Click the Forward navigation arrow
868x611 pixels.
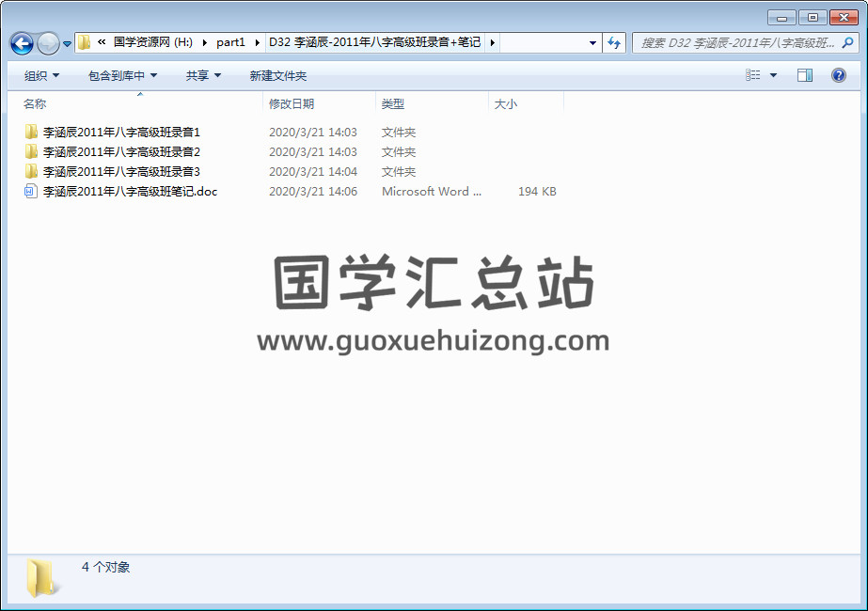tap(48, 43)
